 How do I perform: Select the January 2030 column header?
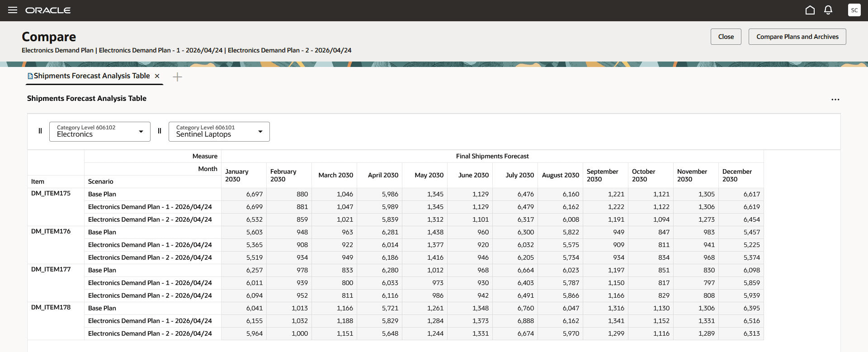244,175
